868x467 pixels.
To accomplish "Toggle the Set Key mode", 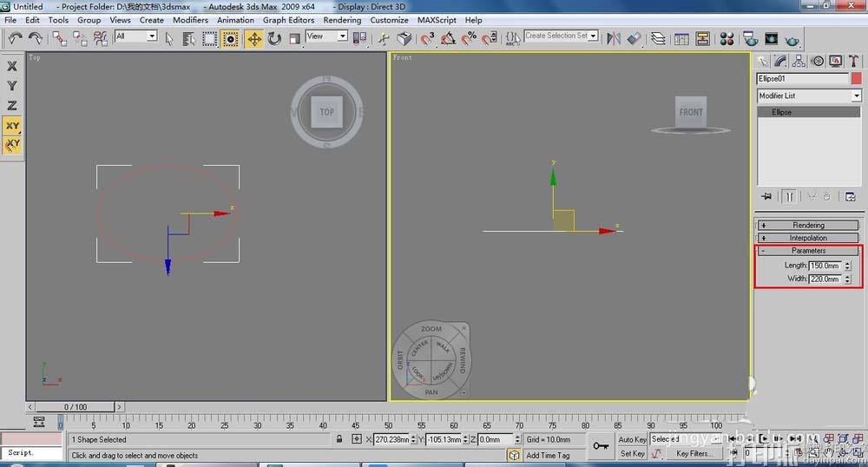I will pyautogui.click(x=632, y=453).
